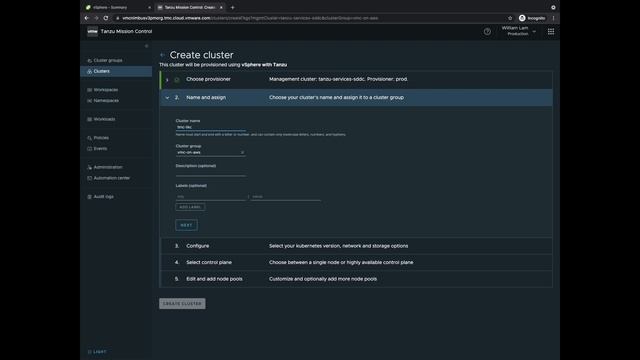Open the William Lam user menu
The image size is (640, 360).
[x=518, y=31]
